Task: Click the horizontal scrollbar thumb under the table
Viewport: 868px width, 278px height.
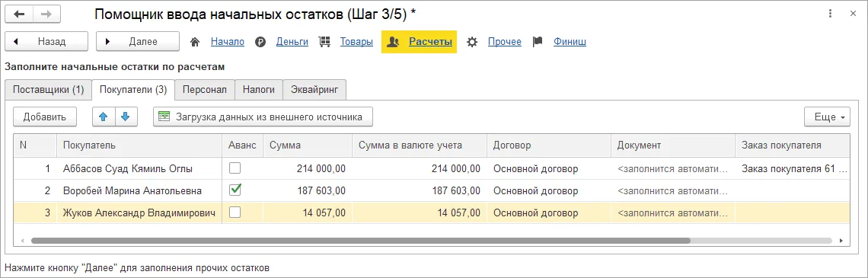Action: 360,241
